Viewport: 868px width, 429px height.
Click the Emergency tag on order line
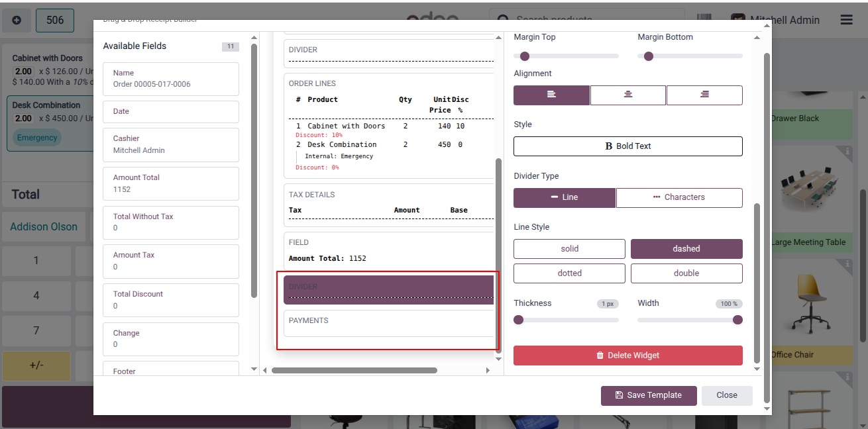tap(37, 138)
